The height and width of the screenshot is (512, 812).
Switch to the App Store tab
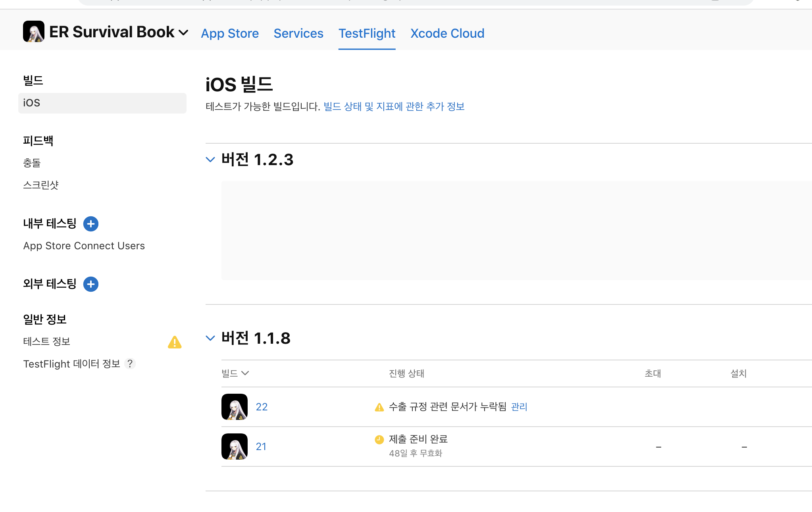230,33
